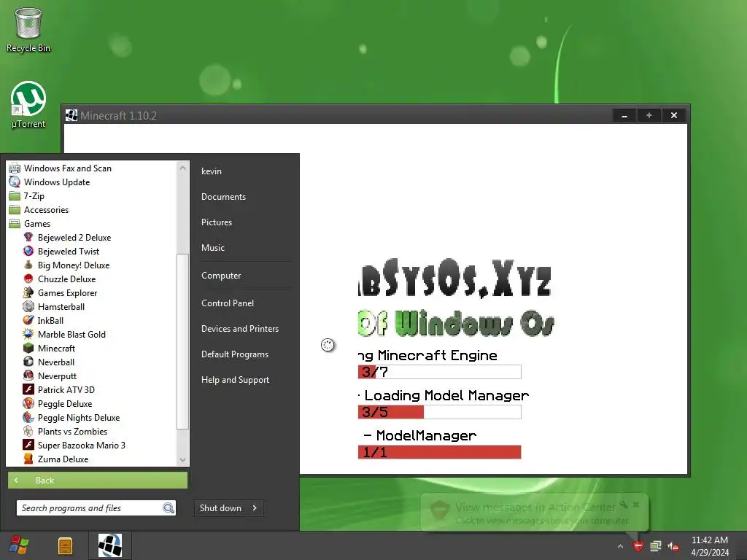Open Games Explorer icon
This screenshot has height=560, width=747.
coord(28,292)
